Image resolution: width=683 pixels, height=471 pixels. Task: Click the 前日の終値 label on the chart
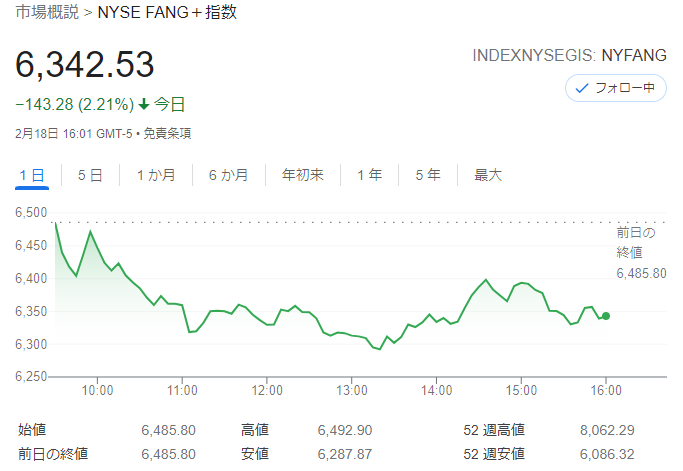[x=636, y=242]
